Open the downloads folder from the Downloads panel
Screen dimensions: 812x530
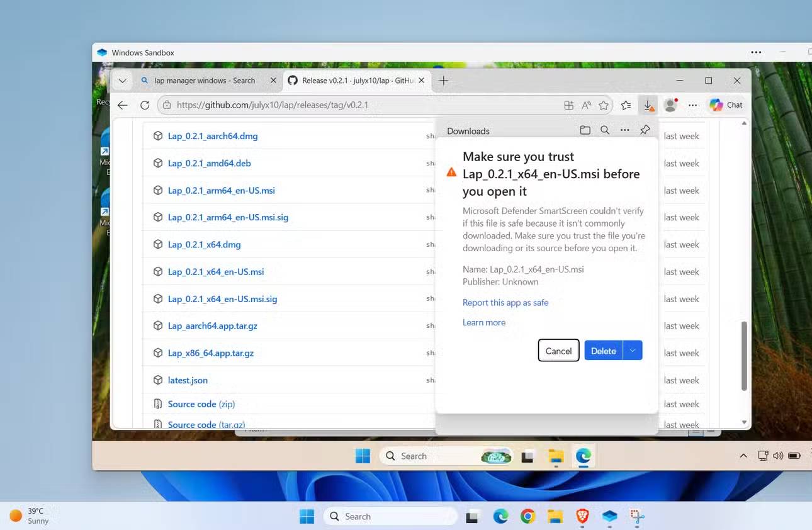[585, 130]
